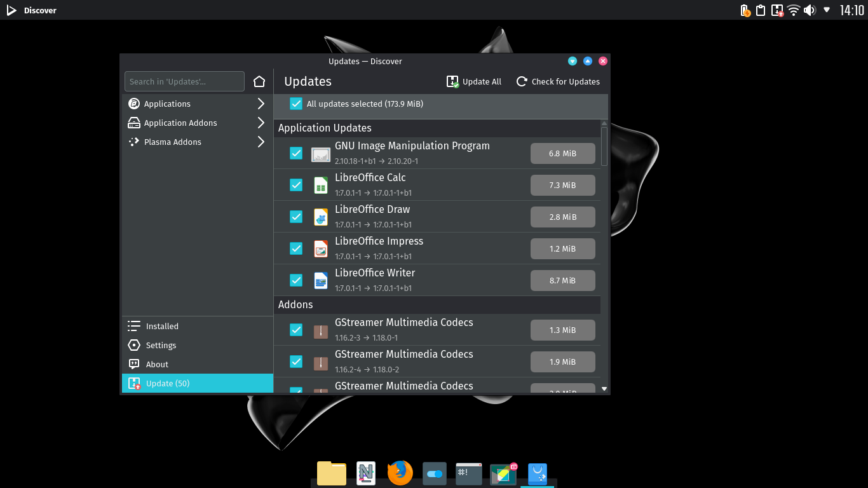Open the GNU Image Manipulation Program icon

321,154
